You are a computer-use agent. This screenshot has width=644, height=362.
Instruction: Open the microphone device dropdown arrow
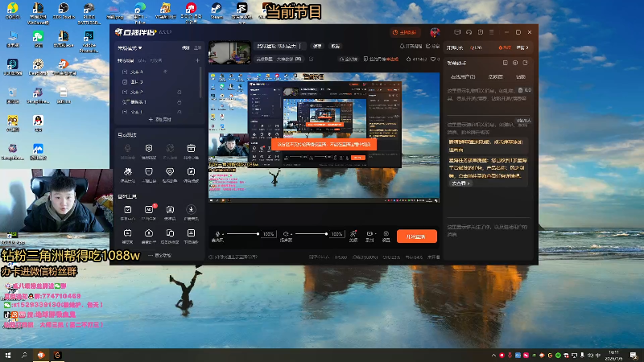(223, 234)
